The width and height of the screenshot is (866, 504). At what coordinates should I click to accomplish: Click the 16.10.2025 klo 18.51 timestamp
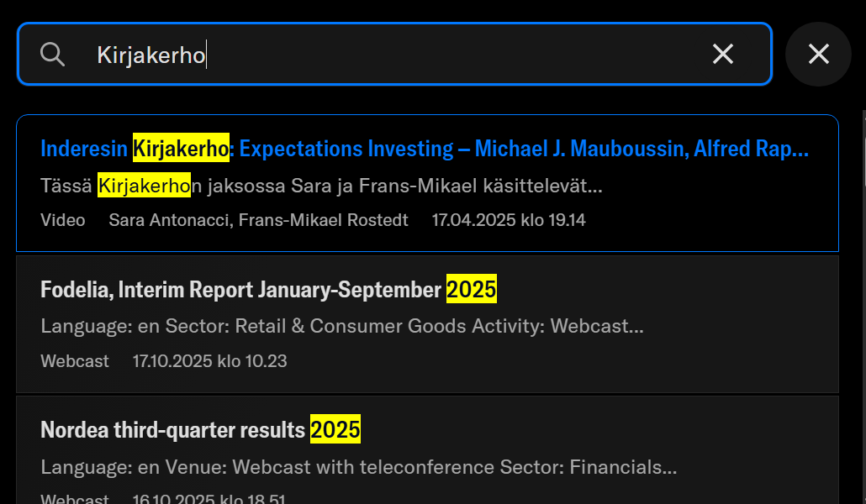[209, 499]
